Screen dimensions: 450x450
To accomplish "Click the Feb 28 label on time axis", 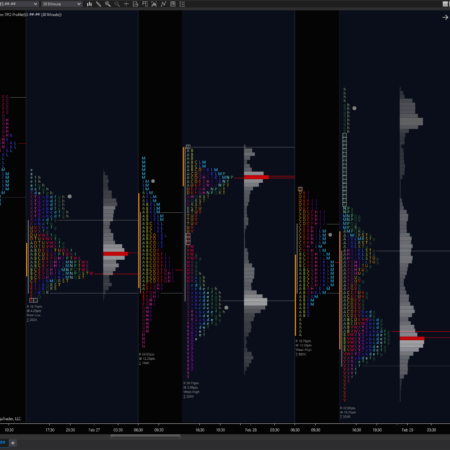I will coord(251,430).
